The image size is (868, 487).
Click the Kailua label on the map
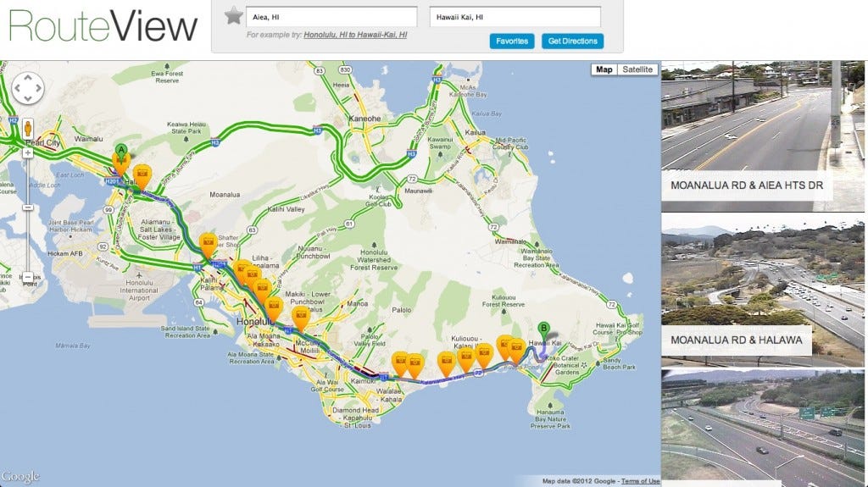(475, 132)
